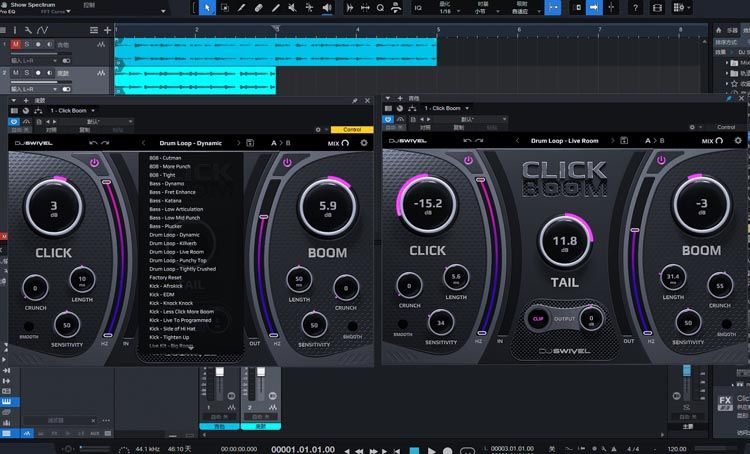
Task: Toggle Autoscroll arrow button
Action: pos(594,8)
